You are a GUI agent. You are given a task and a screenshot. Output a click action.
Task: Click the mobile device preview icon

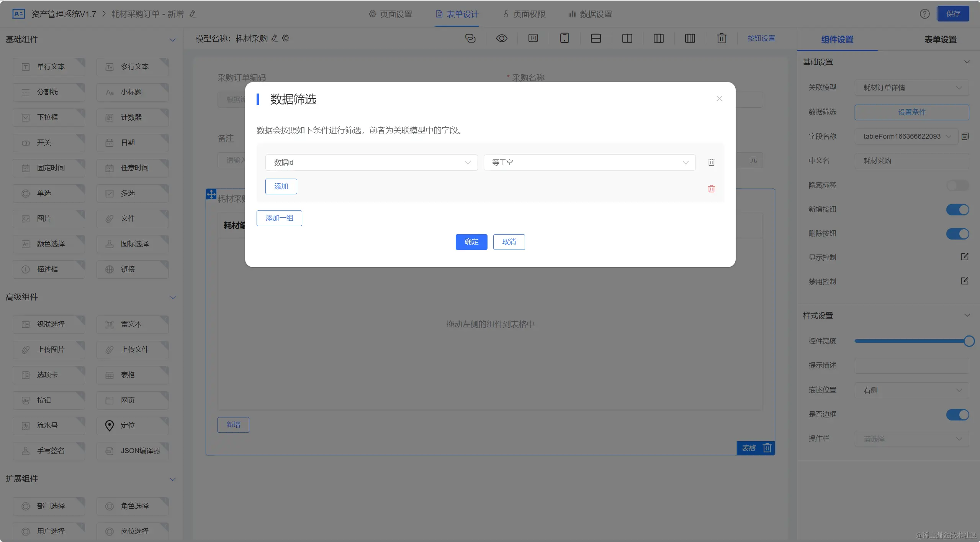(x=564, y=38)
